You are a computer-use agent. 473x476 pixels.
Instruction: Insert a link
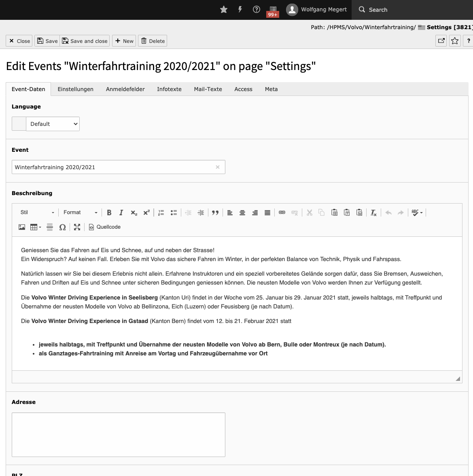coord(282,212)
